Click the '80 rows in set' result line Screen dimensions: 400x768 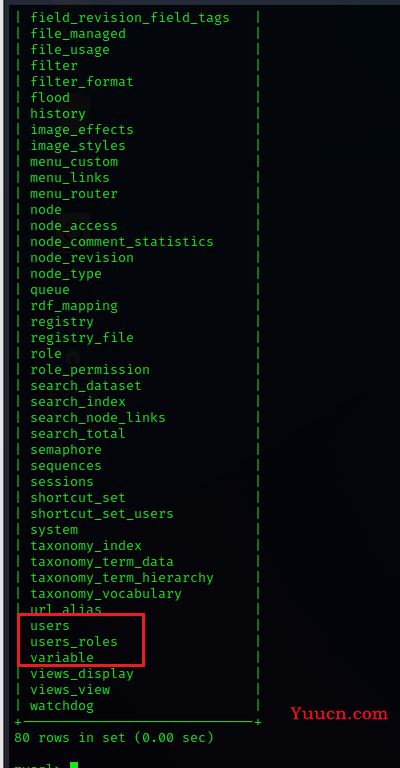pos(114,737)
